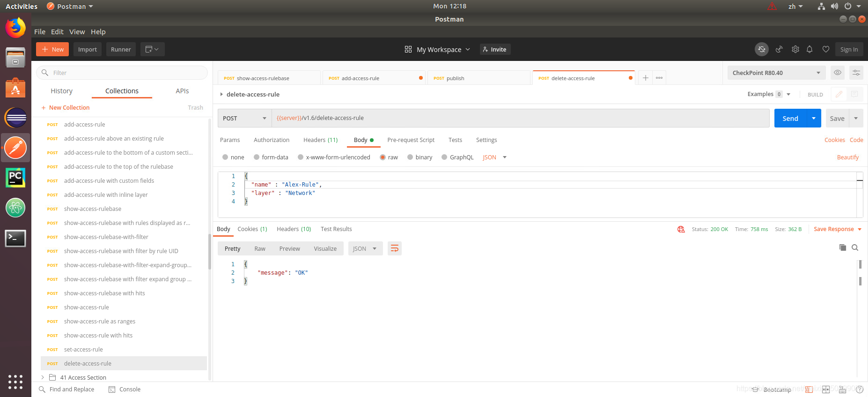This screenshot has height=397, width=868.
Task: Copy response body to clipboard
Action: 843,247
